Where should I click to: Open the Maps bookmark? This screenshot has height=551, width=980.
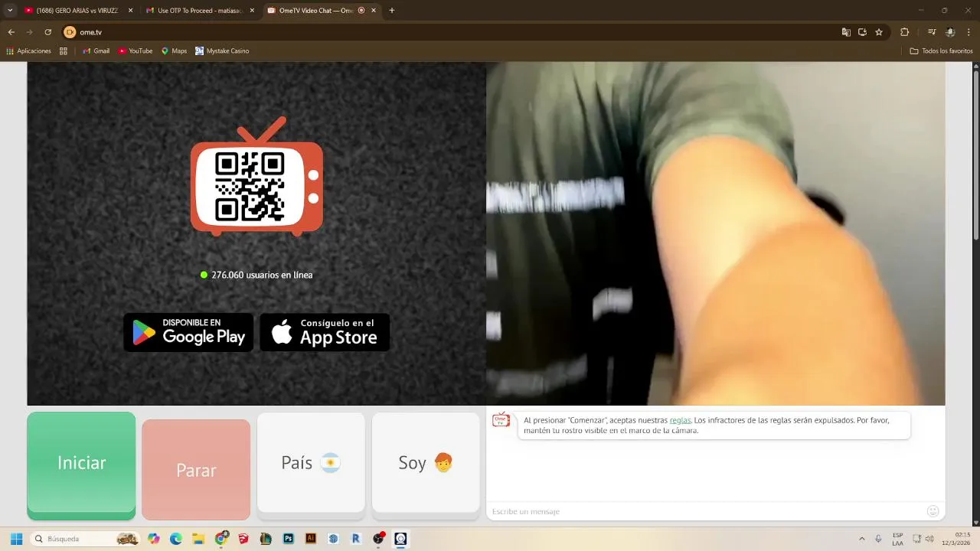(174, 51)
